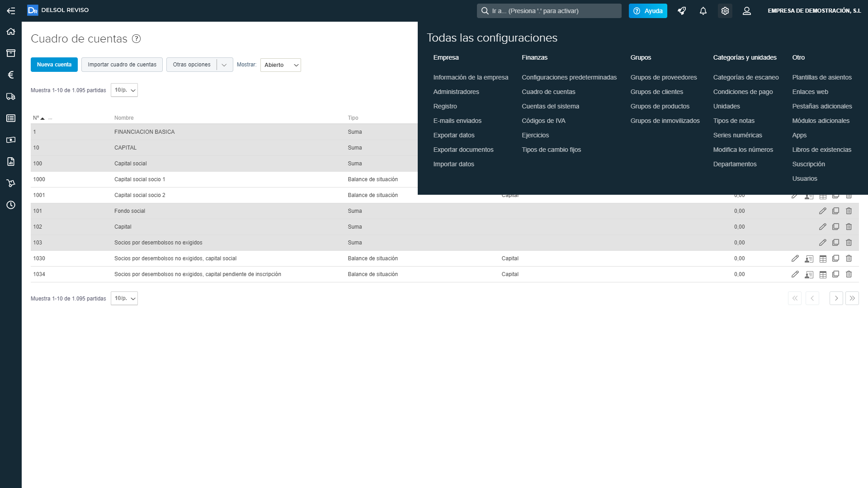Click the notifications bell icon

click(703, 11)
